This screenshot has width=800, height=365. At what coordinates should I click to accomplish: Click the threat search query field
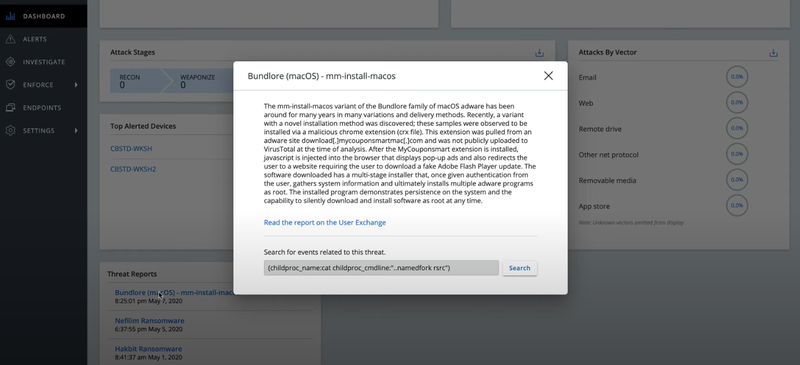381,268
